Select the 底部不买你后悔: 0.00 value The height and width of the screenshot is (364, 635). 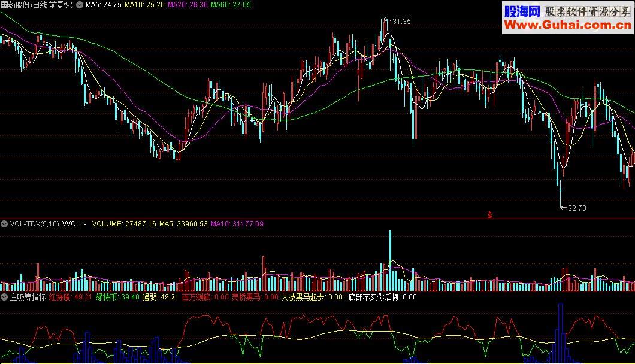[x=383, y=297]
